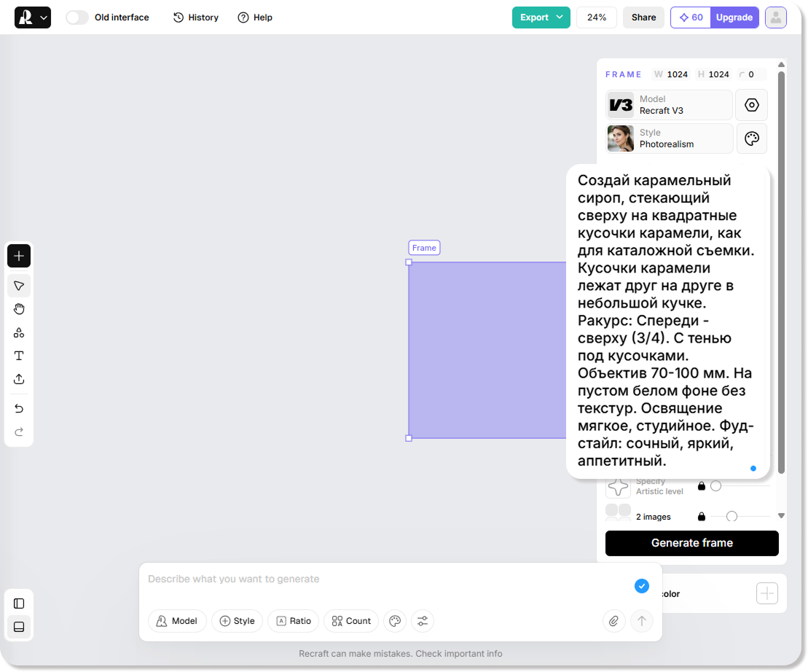
Task: Open the color palette icon in prompt bar
Action: tap(395, 621)
